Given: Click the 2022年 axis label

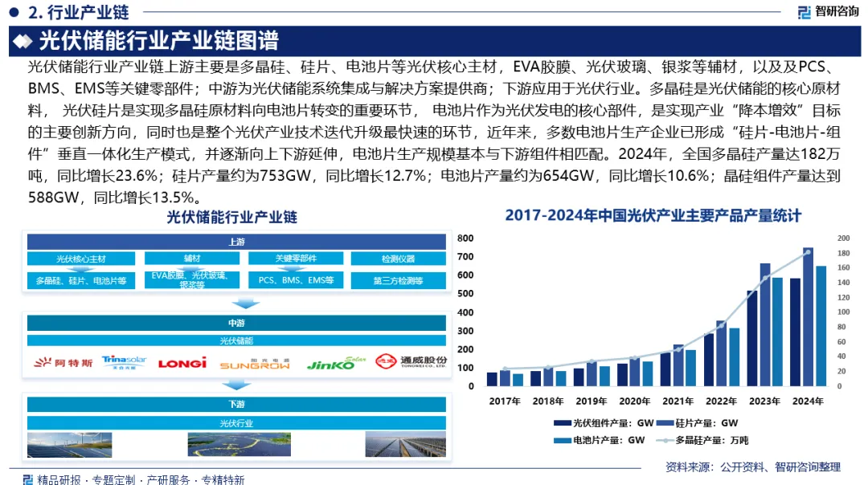Looking at the screenshot, I should click(721, 401).
